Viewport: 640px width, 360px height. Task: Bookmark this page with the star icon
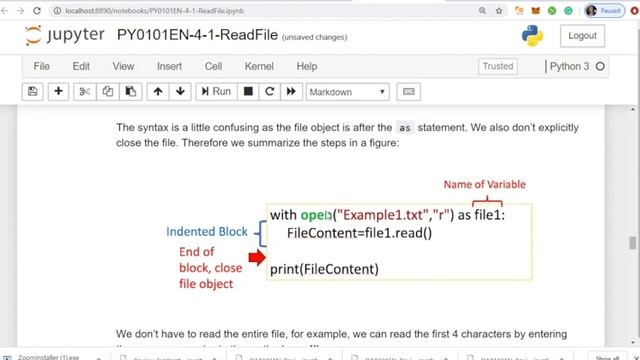click(x=499, y=11)
